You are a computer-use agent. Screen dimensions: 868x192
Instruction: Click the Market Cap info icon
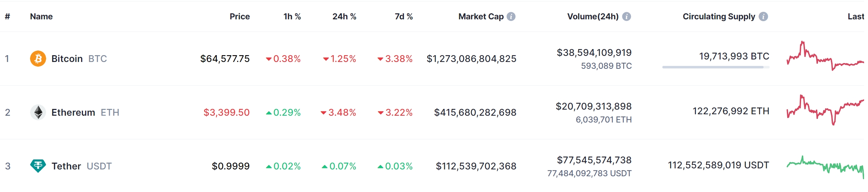[511, 16]
